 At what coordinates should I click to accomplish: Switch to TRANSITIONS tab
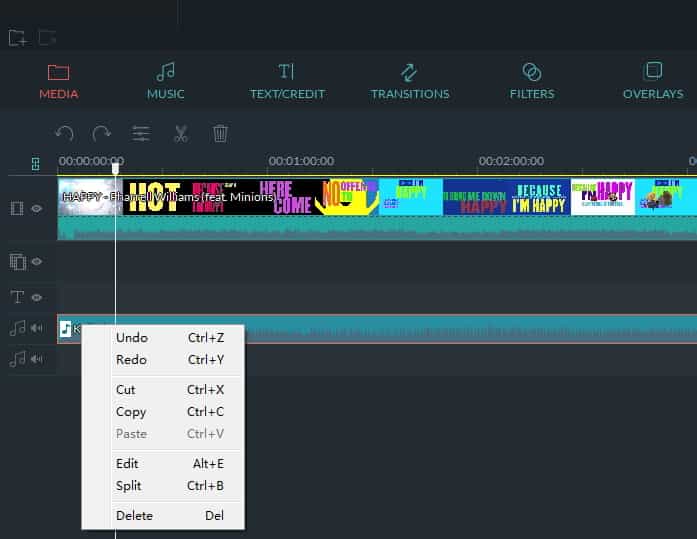[410, 82]
